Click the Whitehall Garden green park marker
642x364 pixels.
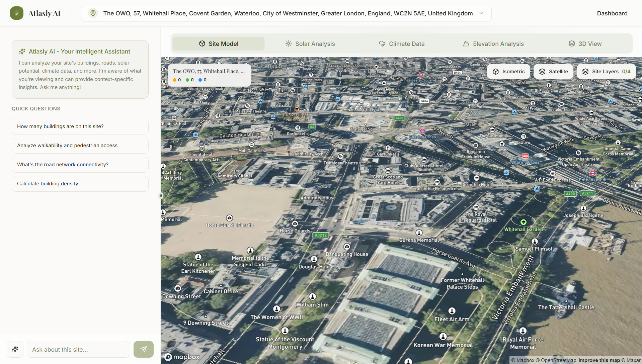click(x=524, y=222)
